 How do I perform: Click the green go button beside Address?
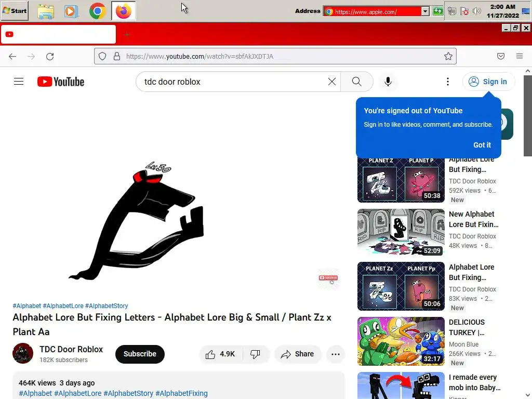click(437, 11)
